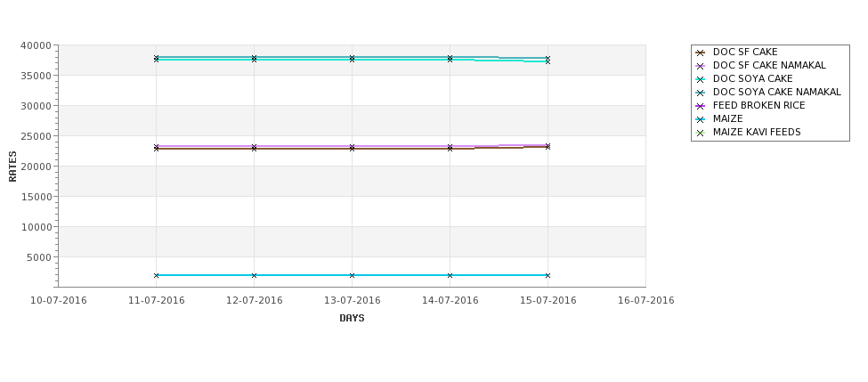868x382 pixels.
Task: Click the 16-07-2016 date axis label
Action: pos(646,301)
